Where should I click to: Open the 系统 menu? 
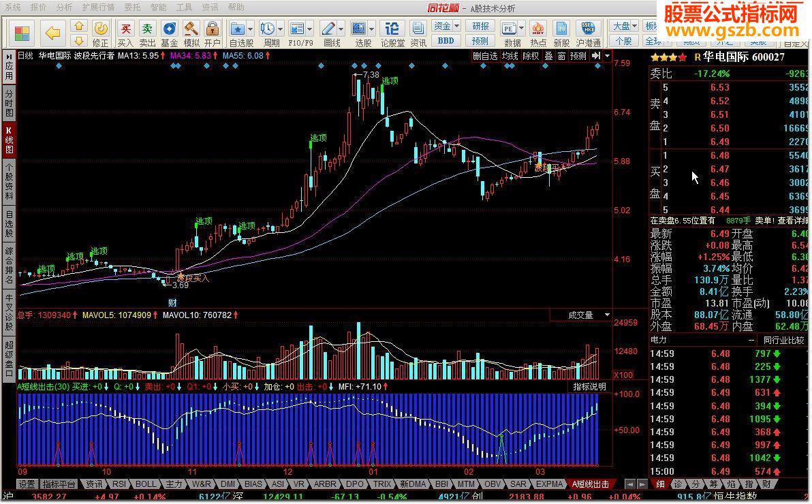click(x=13, y=7)
